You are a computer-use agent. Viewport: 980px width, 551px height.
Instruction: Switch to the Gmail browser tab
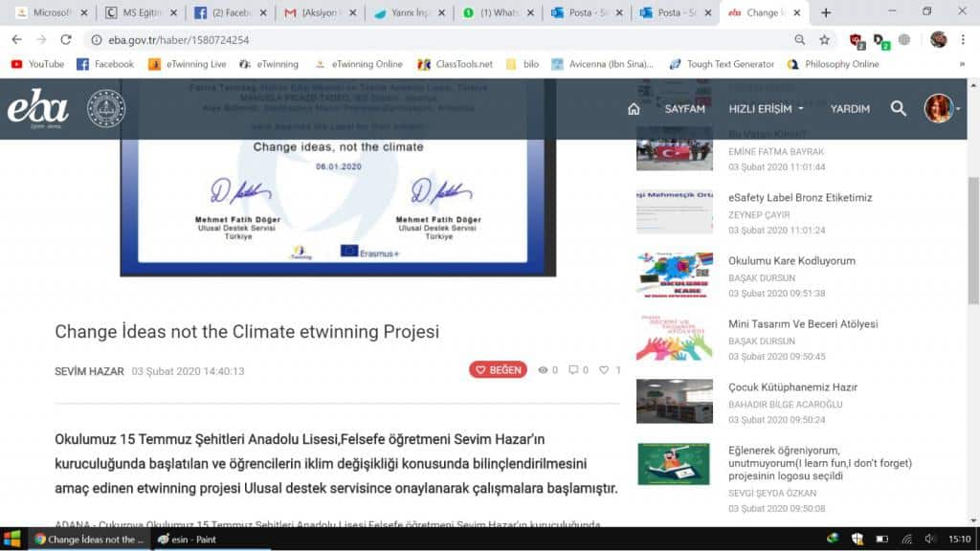tap(320, 12)
